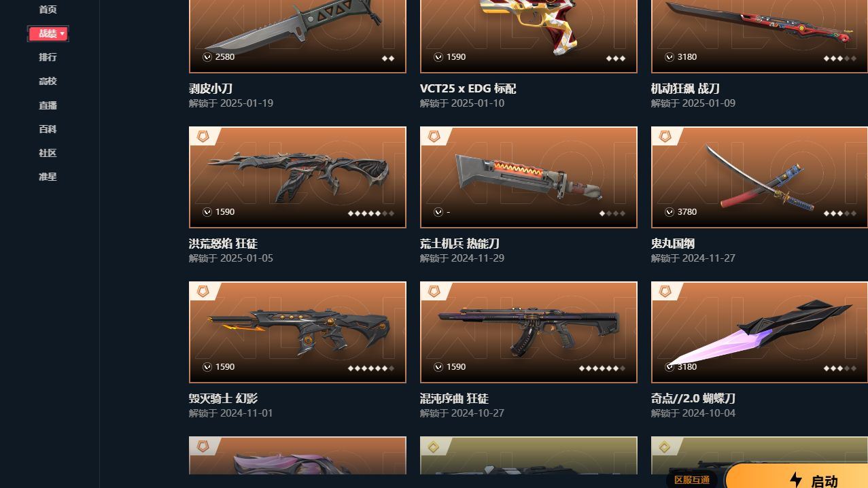Open the 准星 crosshair section
This screenshot has height=488, width=868.
tap(48, 177)
